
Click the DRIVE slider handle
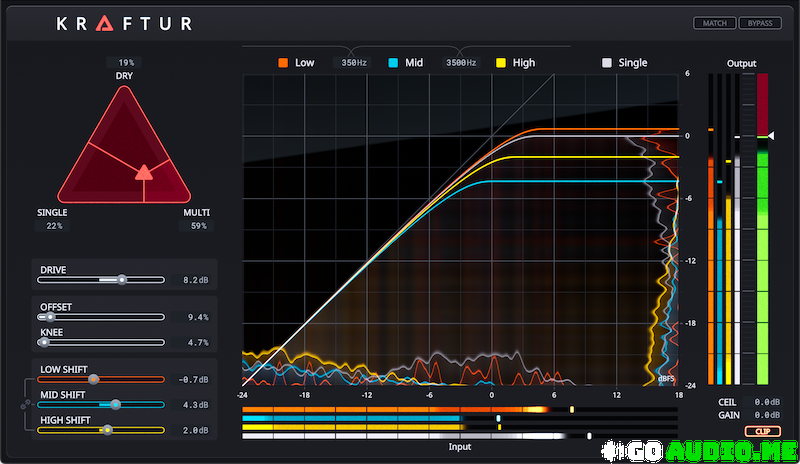pos(121,280)
